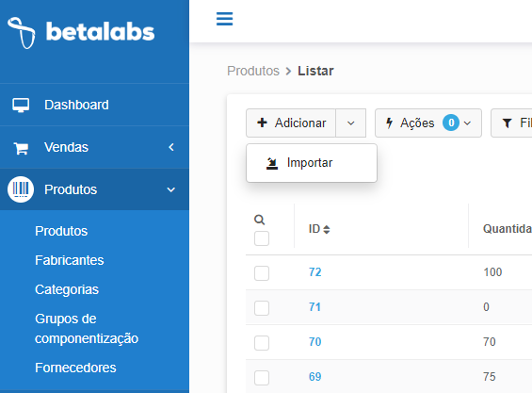This screenshot has height=393, width=532.
Task: Click the Dashboard monitor icon
Action: pyautogui.click(x=21, y=105)
